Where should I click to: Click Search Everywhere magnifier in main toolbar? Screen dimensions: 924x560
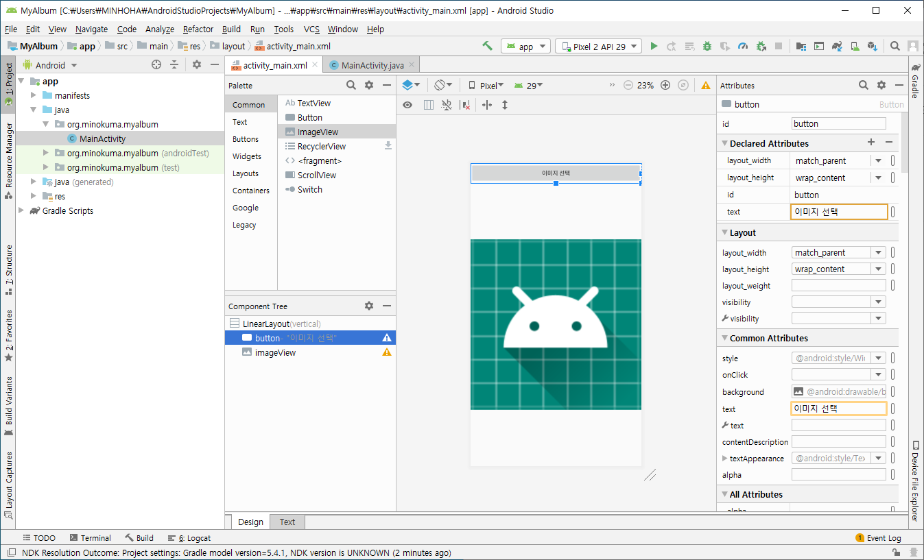(x=895, y=46)
